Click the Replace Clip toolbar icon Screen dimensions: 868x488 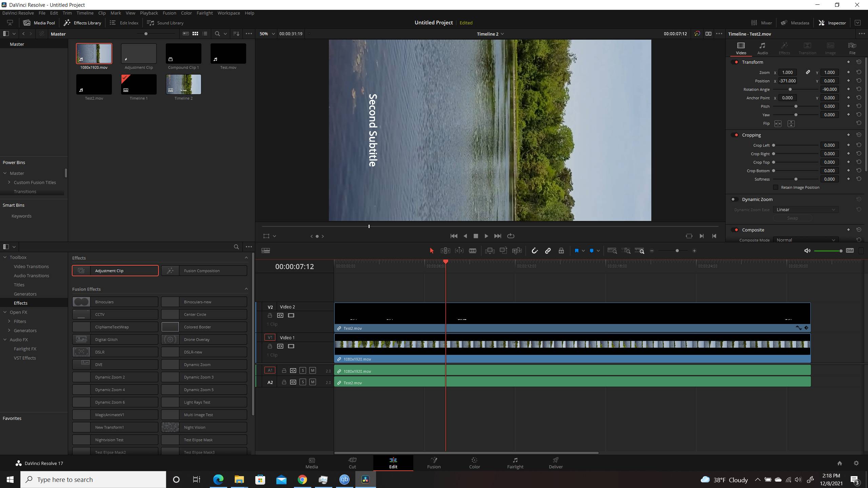point(517,251)
